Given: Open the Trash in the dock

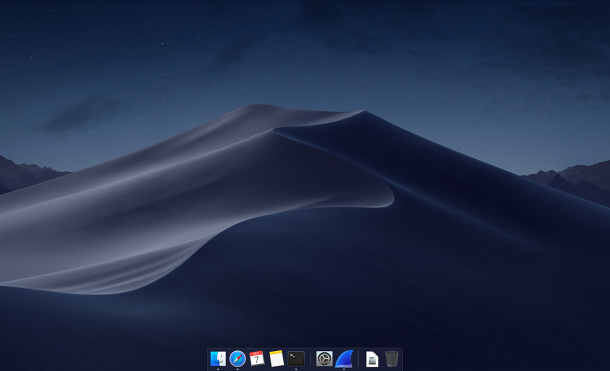Looking at the screenshot, I should (392, 359).
